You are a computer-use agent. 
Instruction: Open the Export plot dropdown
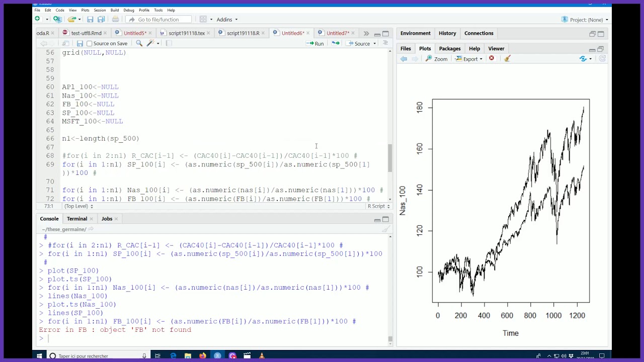[469, 59]
